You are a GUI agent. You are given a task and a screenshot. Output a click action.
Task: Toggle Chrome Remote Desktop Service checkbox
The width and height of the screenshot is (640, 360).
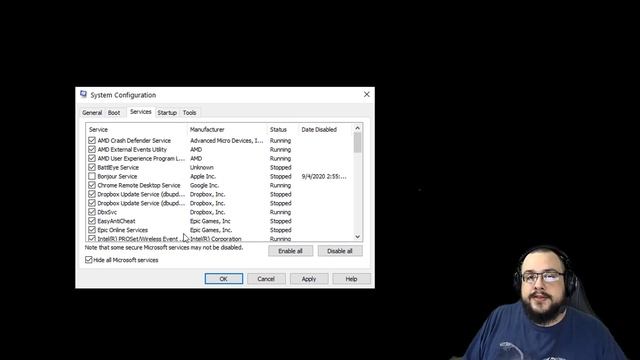pos(92,185)
